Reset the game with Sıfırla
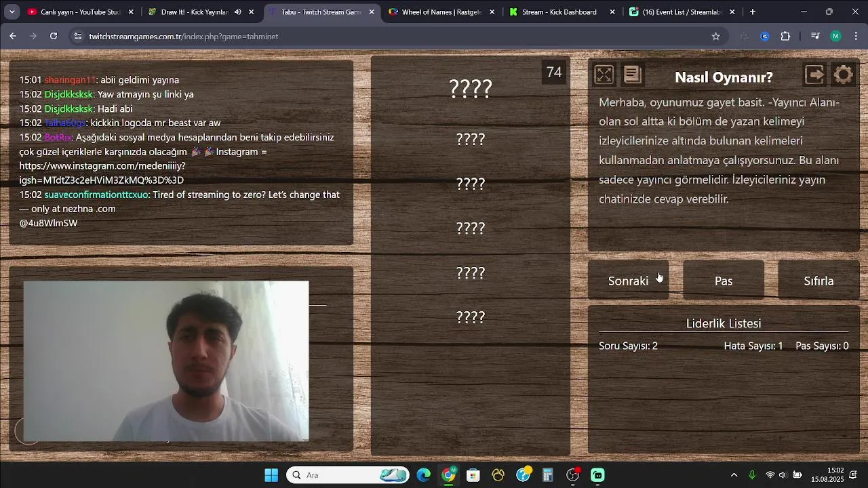868x488 pixels. click(818, 281)
